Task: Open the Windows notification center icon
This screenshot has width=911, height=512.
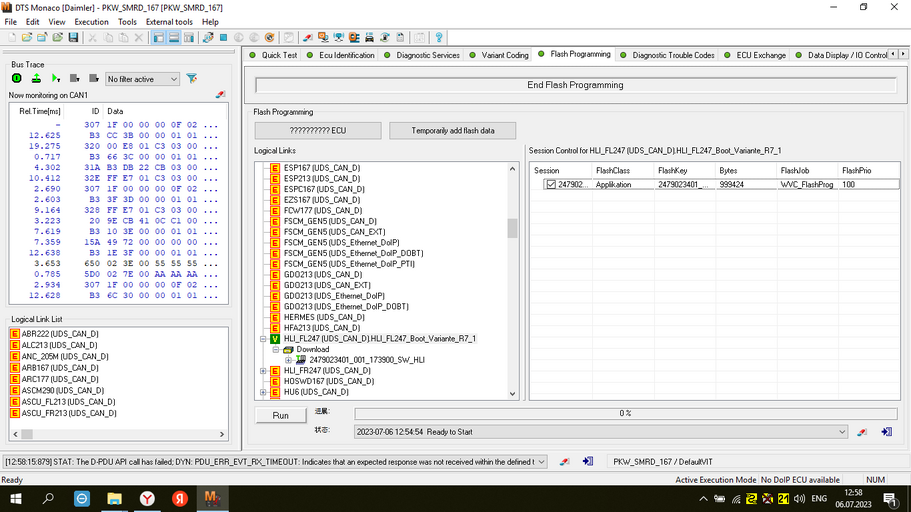Action: pos(890,499)
